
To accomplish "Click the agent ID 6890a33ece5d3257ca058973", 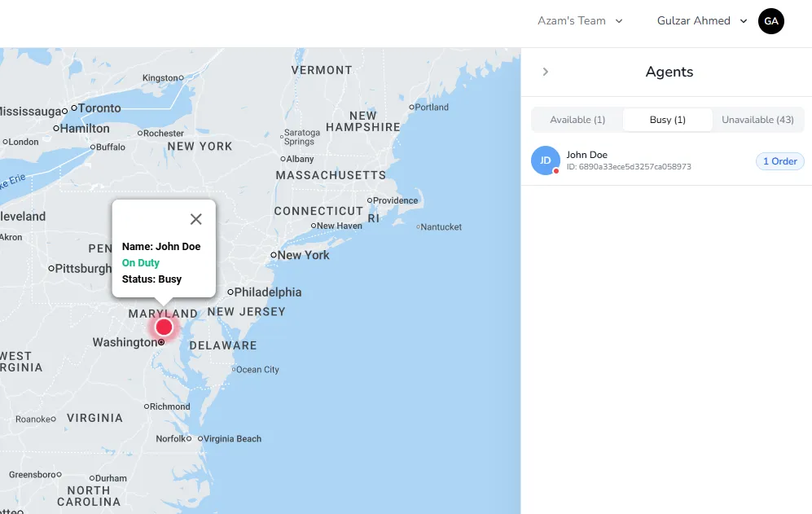I will (x=629, y=167).
